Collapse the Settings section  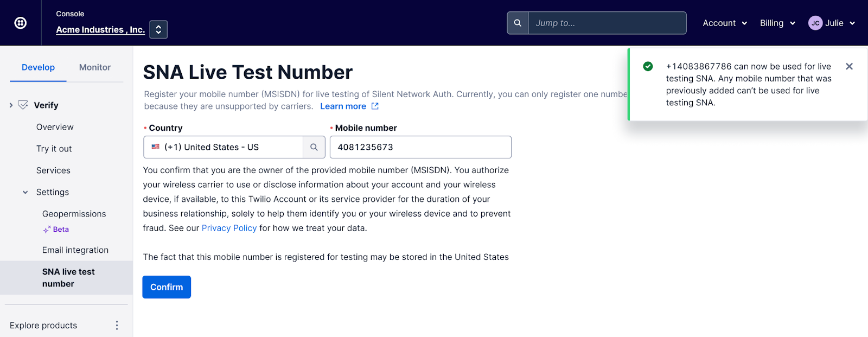pos(24,192)
